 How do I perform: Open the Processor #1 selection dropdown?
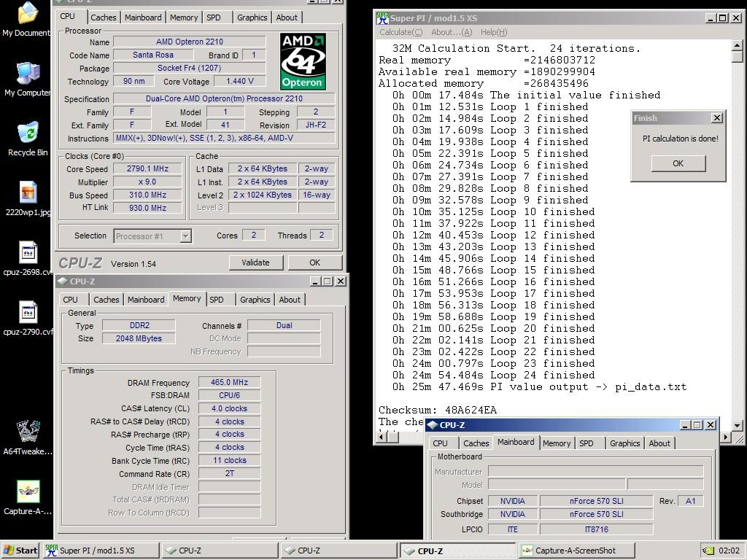click(186, 236)
